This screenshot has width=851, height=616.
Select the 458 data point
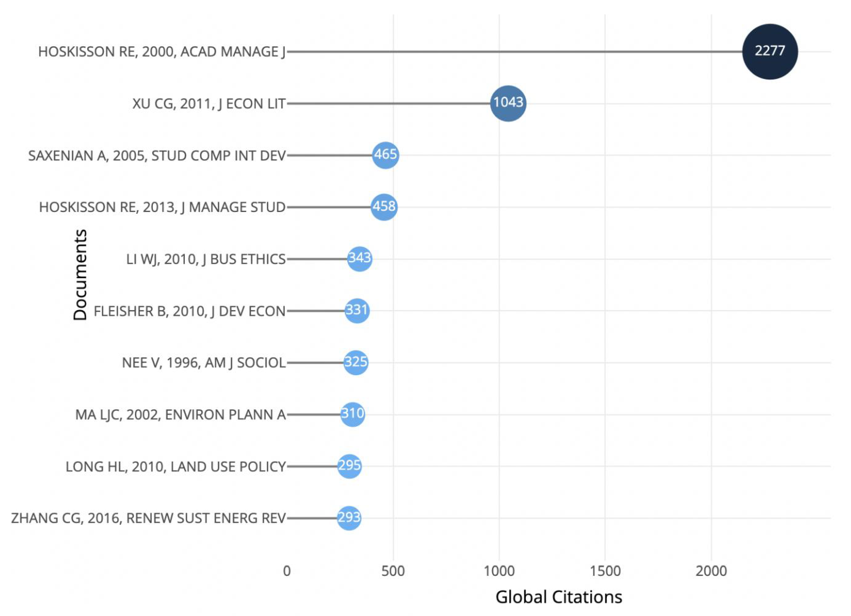tap(384, 207)
